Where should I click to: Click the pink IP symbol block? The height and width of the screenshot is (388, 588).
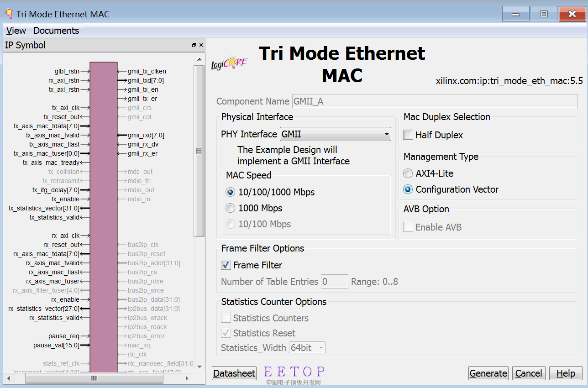point(104,217)
